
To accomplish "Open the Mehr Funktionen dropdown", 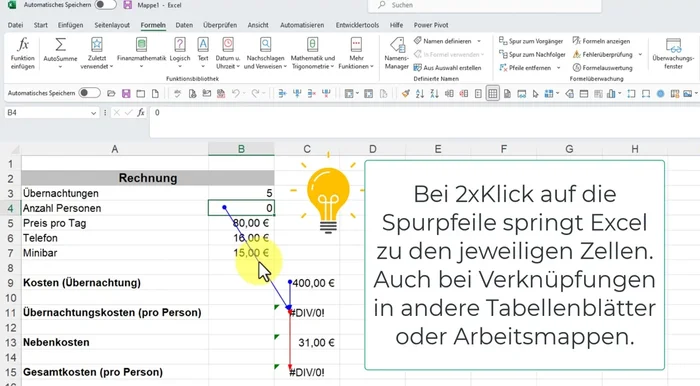I will pos(356,53).
